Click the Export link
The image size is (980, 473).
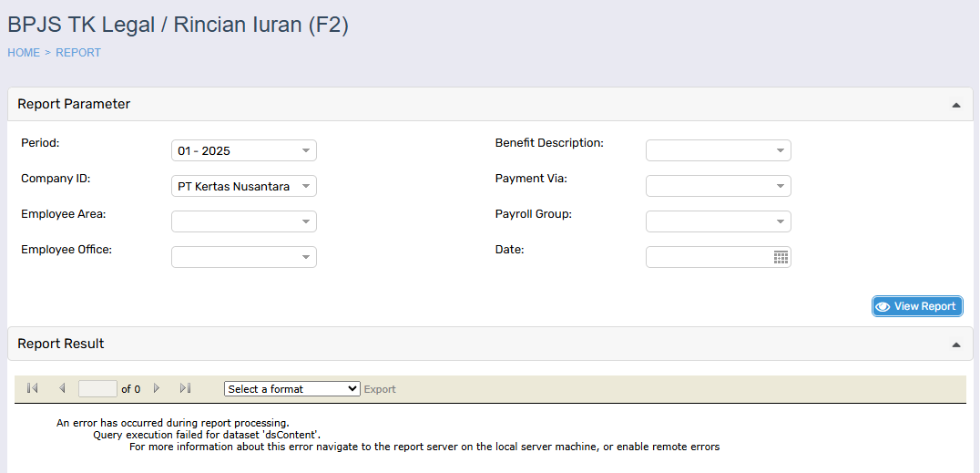pos(380,389)
